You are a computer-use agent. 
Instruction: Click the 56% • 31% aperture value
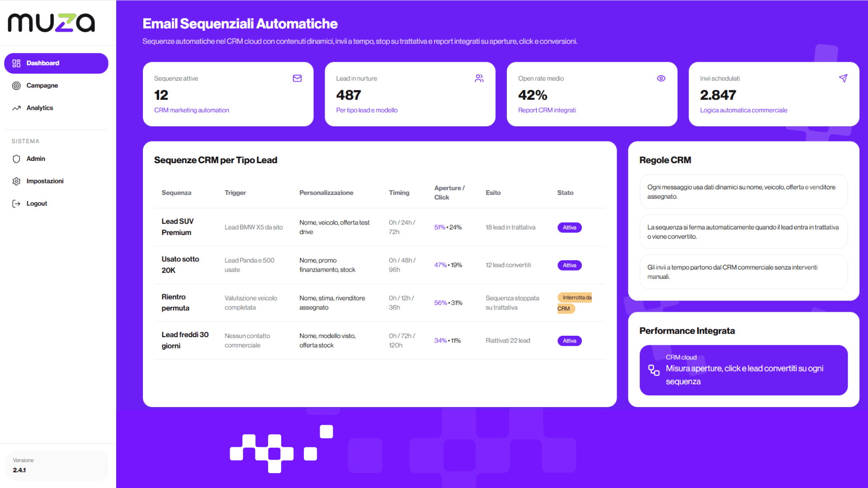coord(448,303)
